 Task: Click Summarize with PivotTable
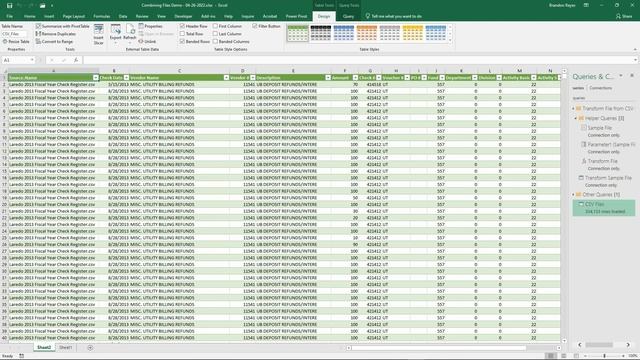63,26
